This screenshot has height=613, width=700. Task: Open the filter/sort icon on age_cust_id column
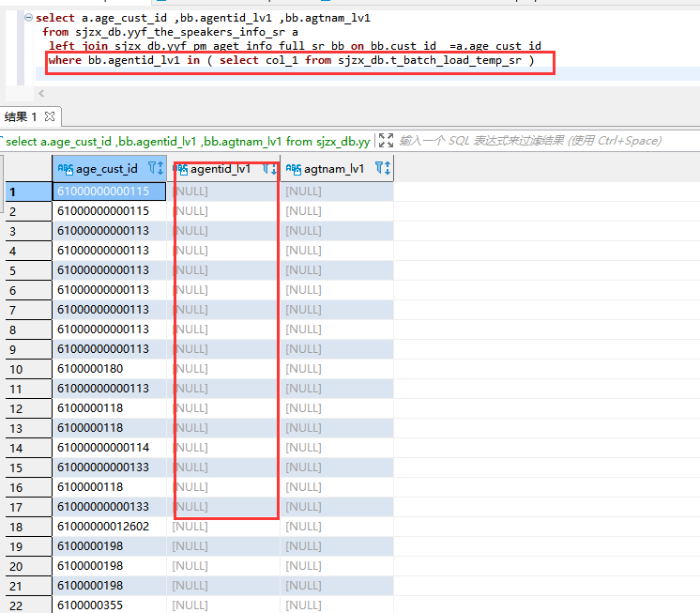click(156, 169)
